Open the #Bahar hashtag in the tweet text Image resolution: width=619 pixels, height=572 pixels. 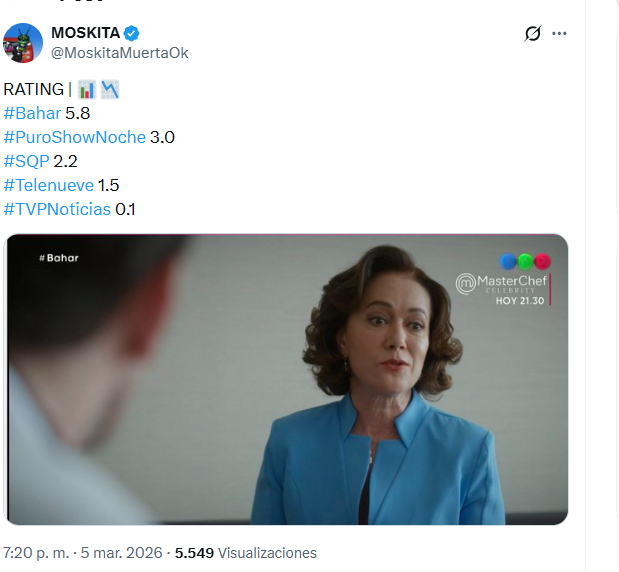pos(32,113)
